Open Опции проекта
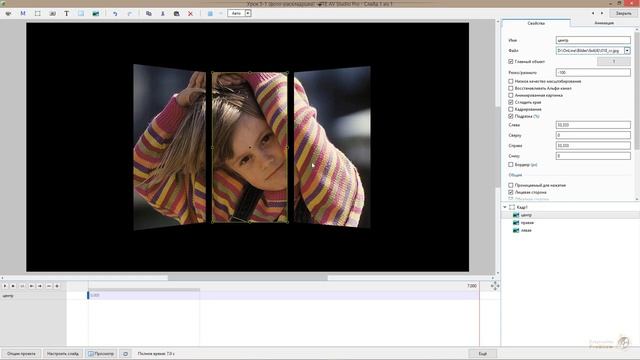Screen dimensions: 640x360 [21, 354]
